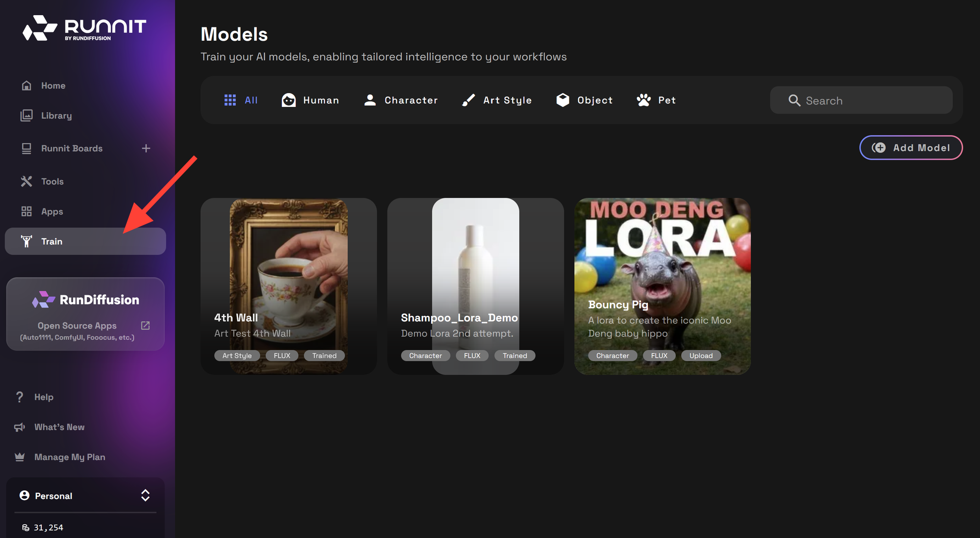Click inside the Search field

point(861,100)
